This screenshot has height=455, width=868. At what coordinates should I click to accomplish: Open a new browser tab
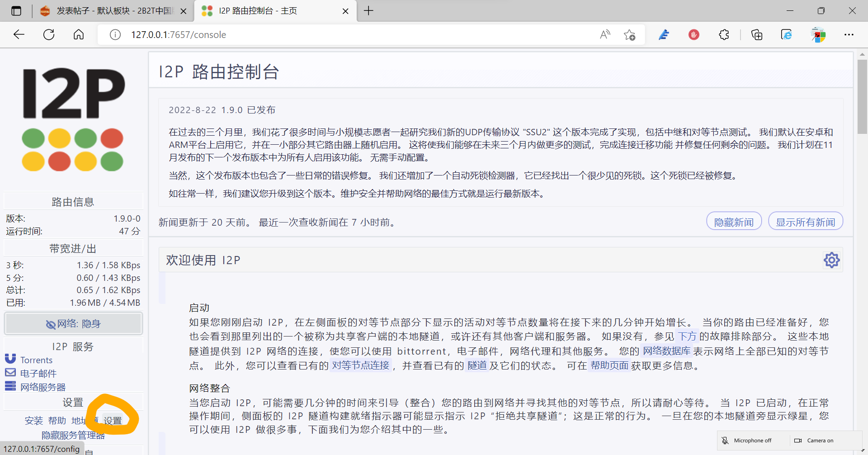click(368, 11)
